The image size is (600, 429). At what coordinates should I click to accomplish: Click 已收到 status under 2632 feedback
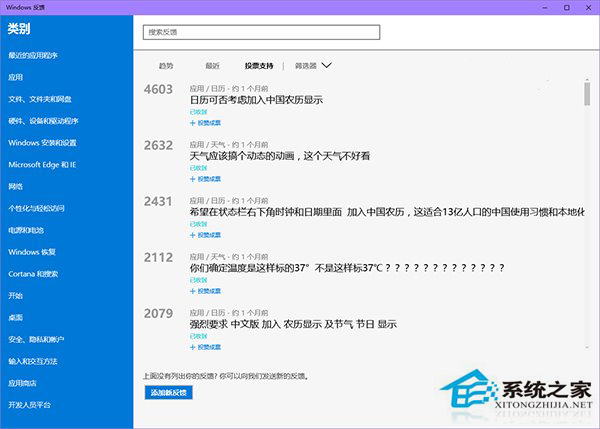[198, 168]
